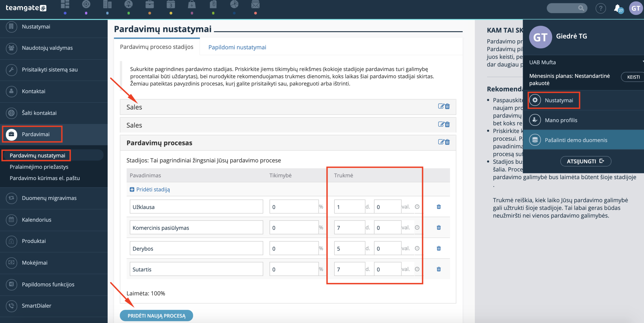Select Pardavimų proceso stadijos tab
The image size is (644, 323).
click(x=157, y=47)
